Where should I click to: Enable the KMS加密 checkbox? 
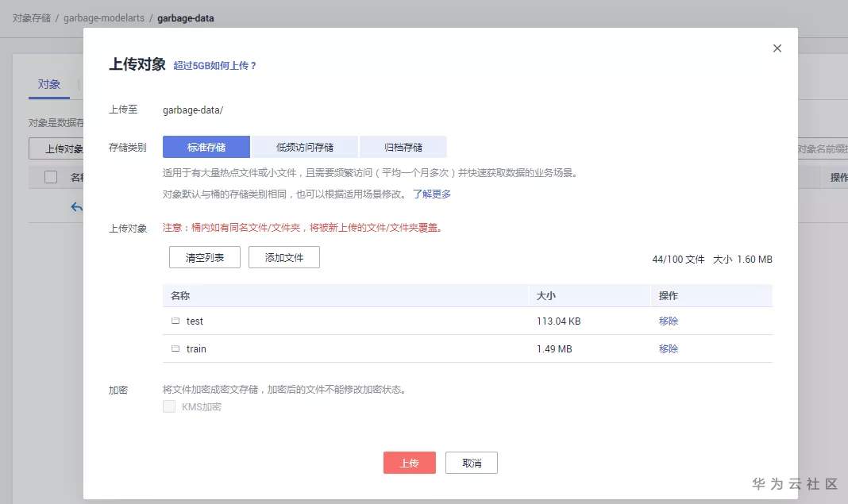pos(169,406)
